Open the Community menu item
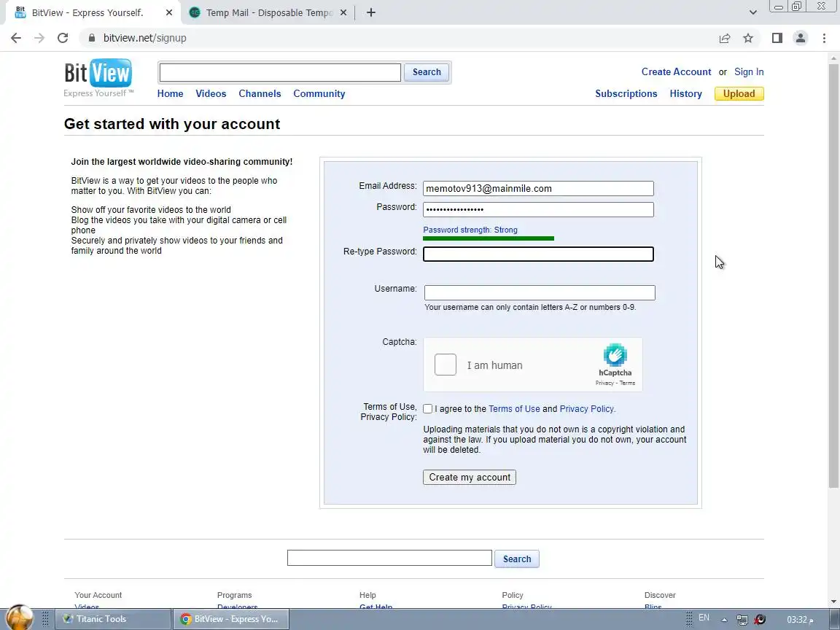The image size is (840, 630). point(319,94)
